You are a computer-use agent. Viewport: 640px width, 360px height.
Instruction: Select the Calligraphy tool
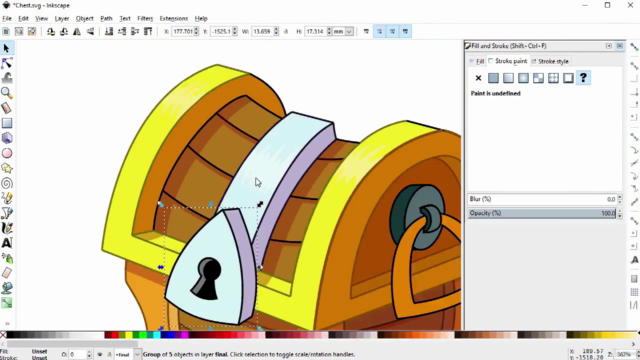pyautogui.click(x=7, y=228)
